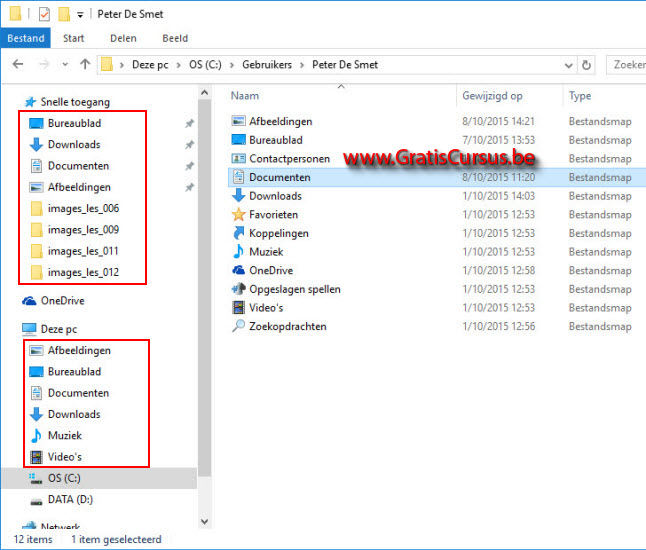Sort by the Gewijzigd op column header
The height and width of the screenshot is (550, 646).
tap(492, 96)
